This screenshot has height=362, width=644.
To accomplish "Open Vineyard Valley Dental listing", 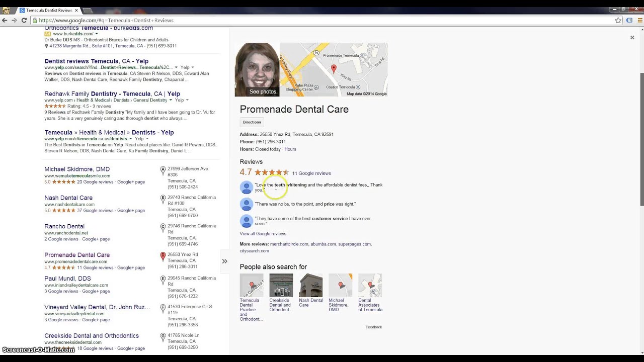I will (x=97, y=308).
